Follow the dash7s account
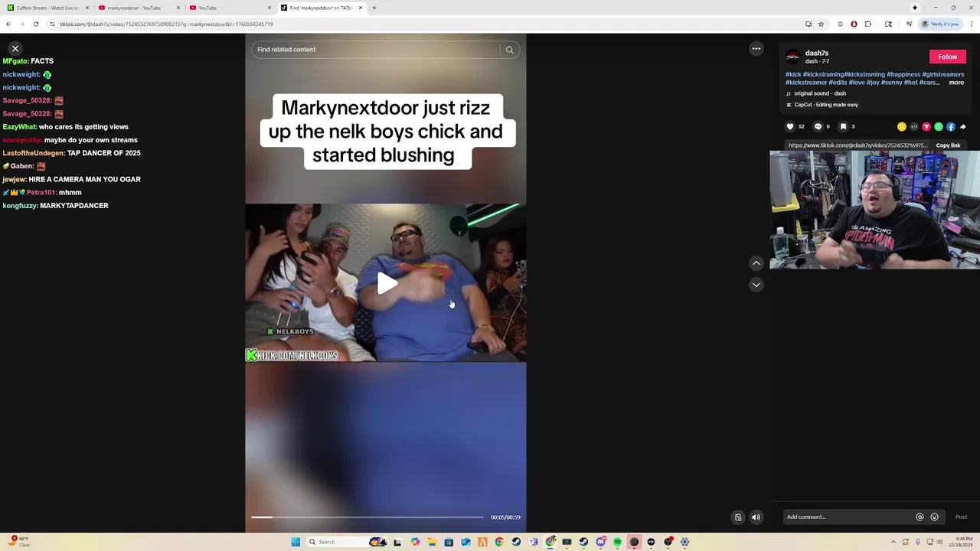 click(x=947, y=57)
